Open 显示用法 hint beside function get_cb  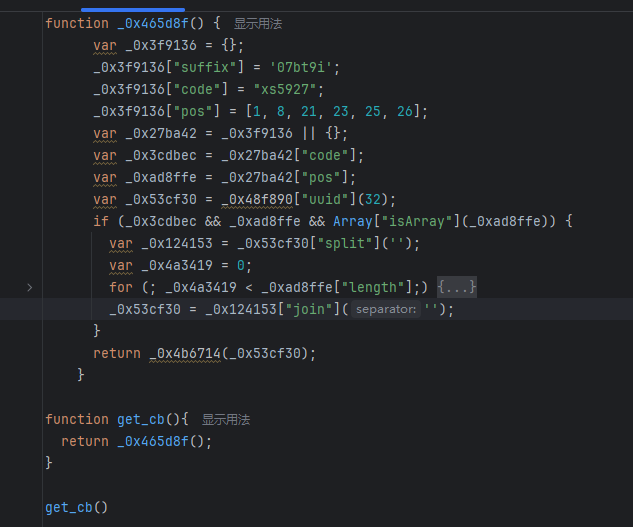click(226, 420)
